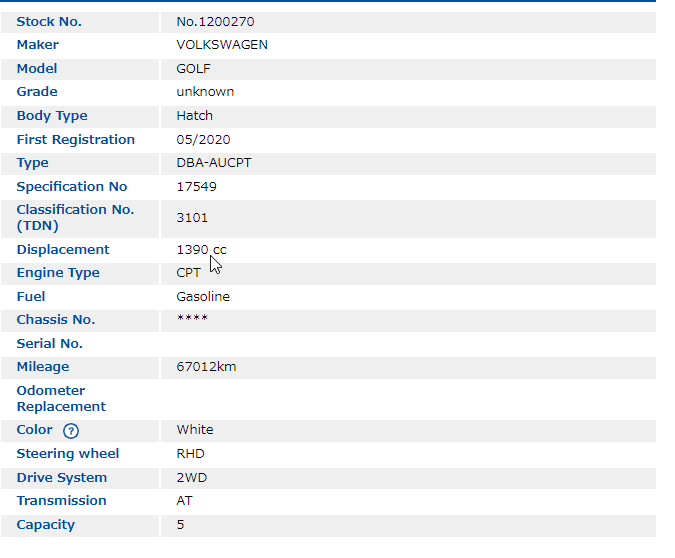Click the VOLKSWAGEN maker value

[x=222, y=45]
